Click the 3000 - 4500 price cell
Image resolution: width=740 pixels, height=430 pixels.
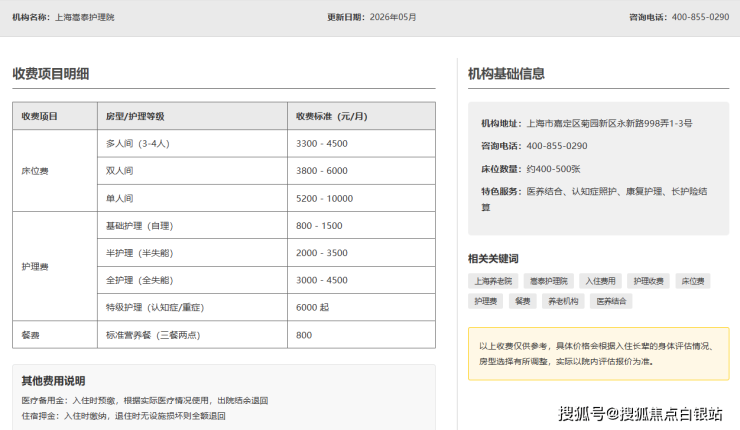[362, 280]
